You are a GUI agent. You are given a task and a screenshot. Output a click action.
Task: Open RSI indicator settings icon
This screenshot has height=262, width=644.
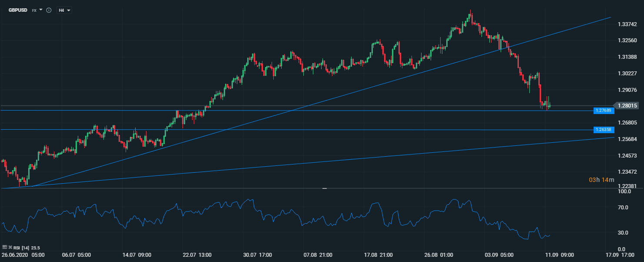click(x=5, y=247)
